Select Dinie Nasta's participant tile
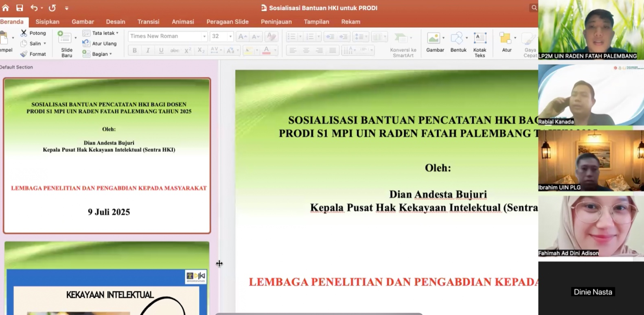 click(x=591, y=288)
